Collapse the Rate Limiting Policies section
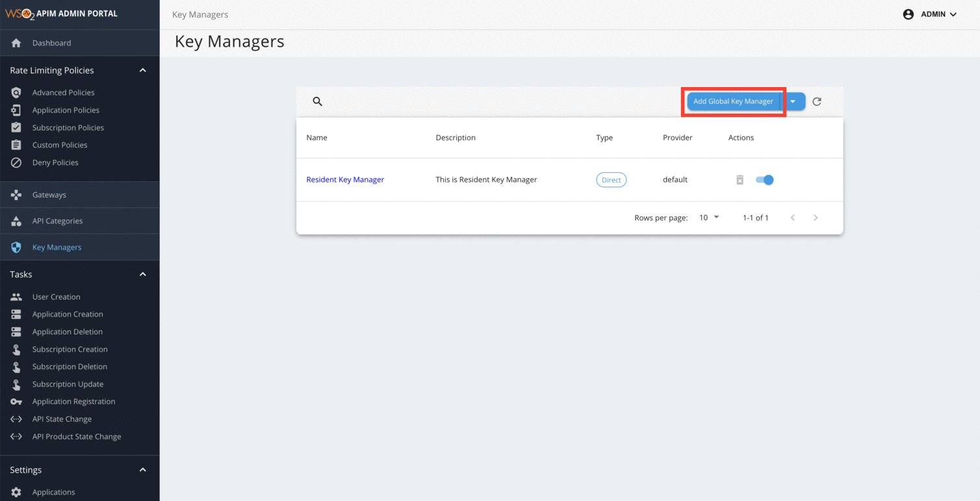980x501 pixels. coord(143,70)
